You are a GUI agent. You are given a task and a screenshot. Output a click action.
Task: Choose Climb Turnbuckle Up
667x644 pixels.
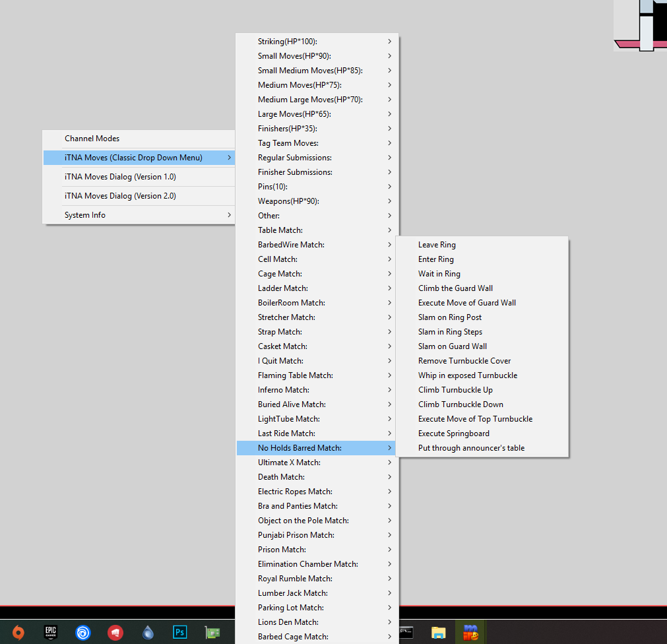pyautogui.click(x=482, y=389)
